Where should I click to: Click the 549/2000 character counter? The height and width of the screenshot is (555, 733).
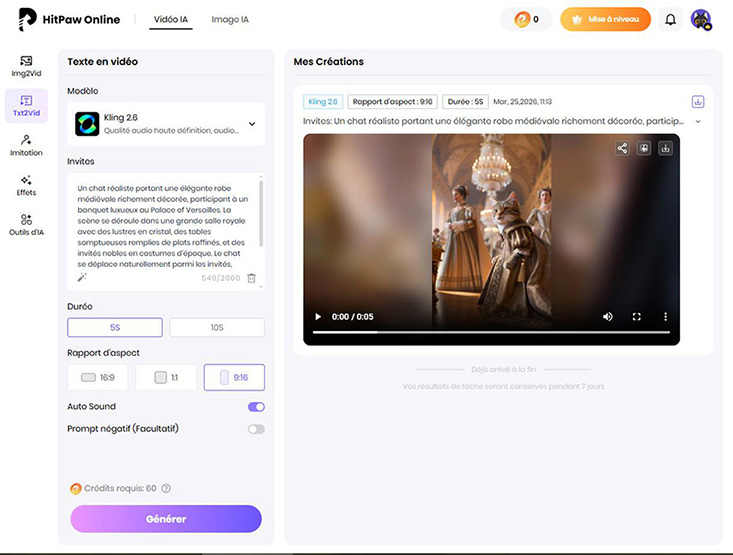221,278
